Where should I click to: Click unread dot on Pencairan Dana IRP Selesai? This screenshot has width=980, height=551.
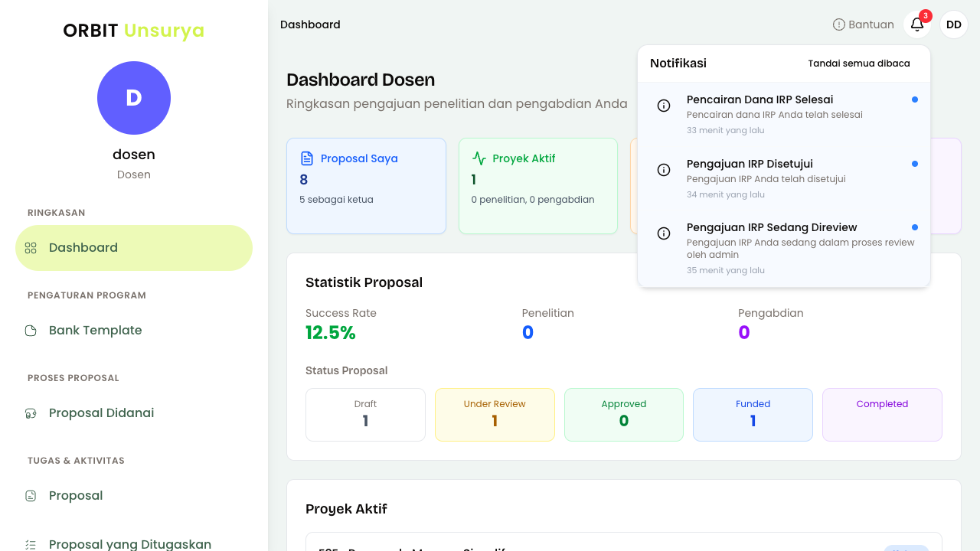tap(915, 99)
